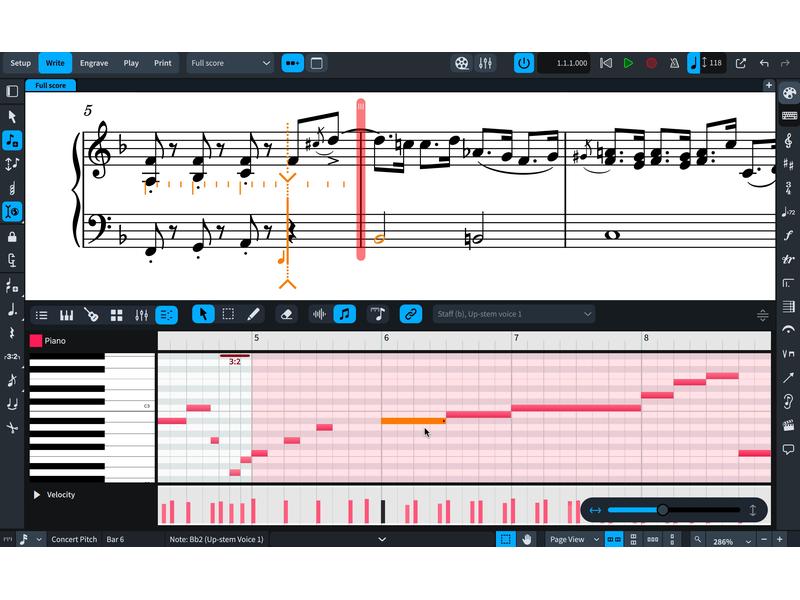Zoom out with the minus button
The height and width of the screenshot is (600, 800).
click(x=764, y=539)
